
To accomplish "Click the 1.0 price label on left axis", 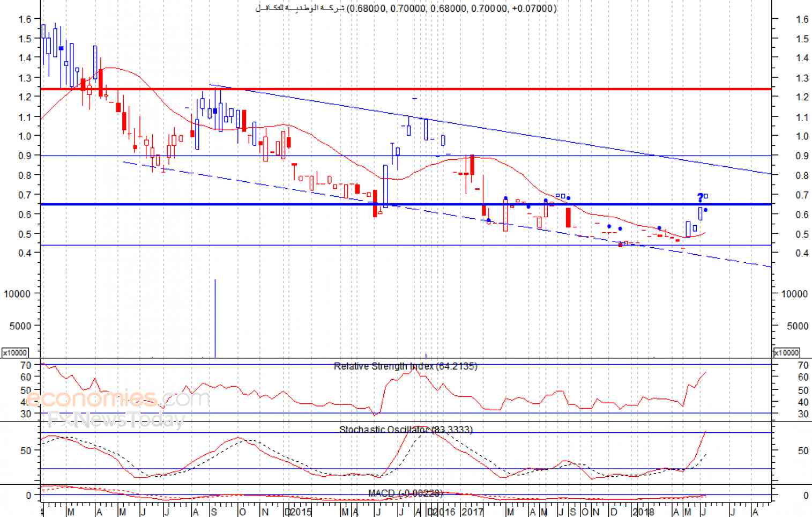I will [x=25, y=136].
